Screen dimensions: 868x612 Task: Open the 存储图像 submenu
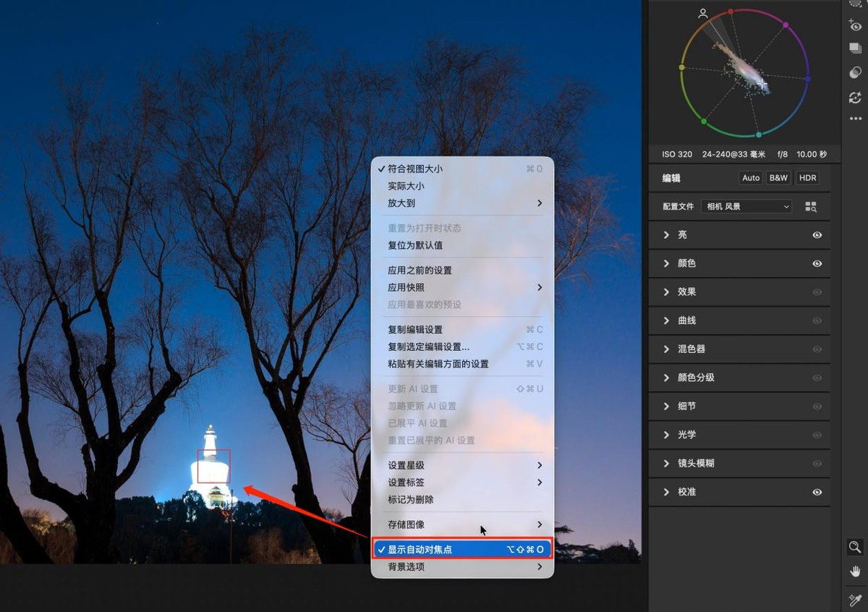point(462,524)
